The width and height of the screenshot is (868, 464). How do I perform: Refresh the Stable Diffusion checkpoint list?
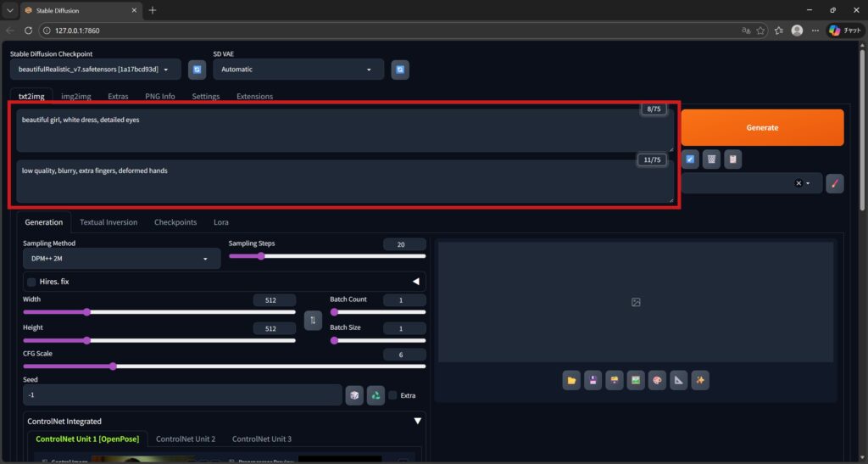[197, 70]
